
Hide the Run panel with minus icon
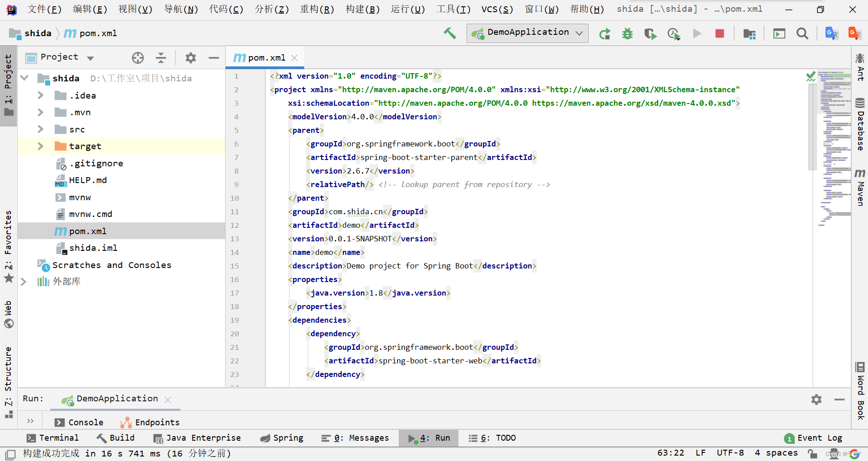coord(840,400)
